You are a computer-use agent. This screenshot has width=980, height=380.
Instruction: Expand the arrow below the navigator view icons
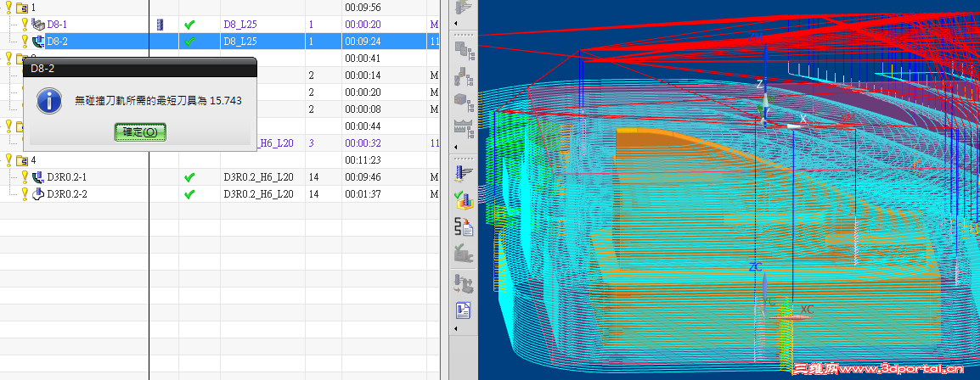[x=456, y=147]
